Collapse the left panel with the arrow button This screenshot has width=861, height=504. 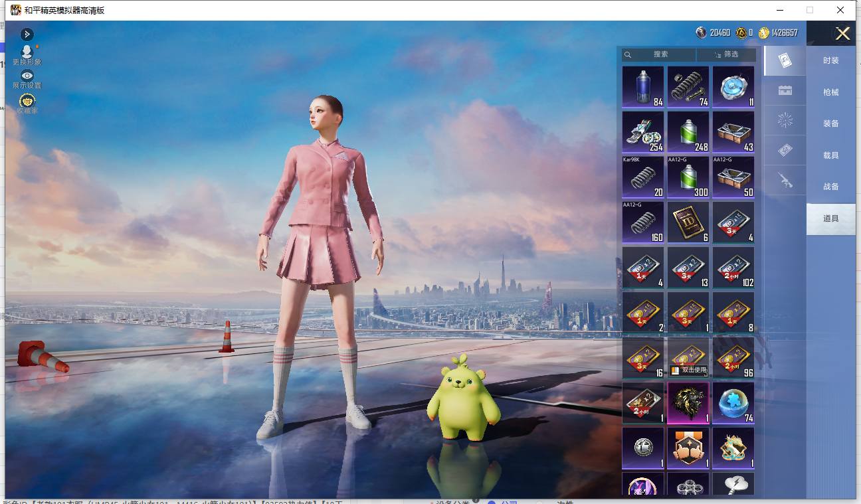27,34
